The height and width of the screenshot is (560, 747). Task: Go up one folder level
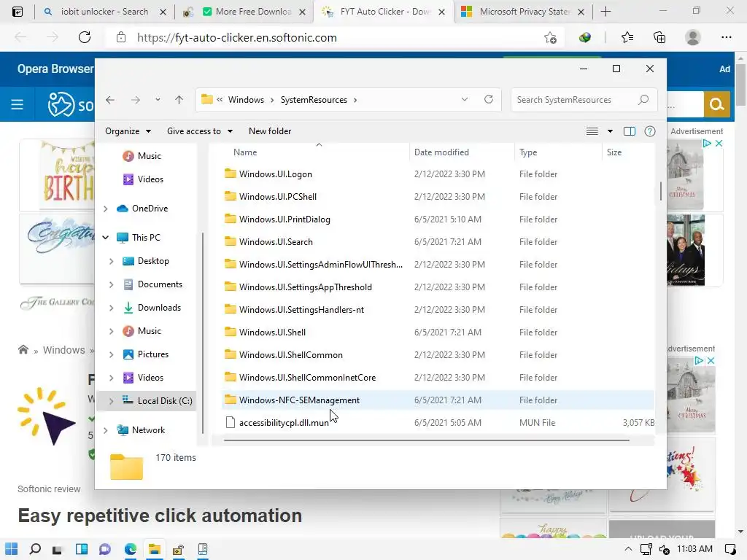(x=179, y=100)
